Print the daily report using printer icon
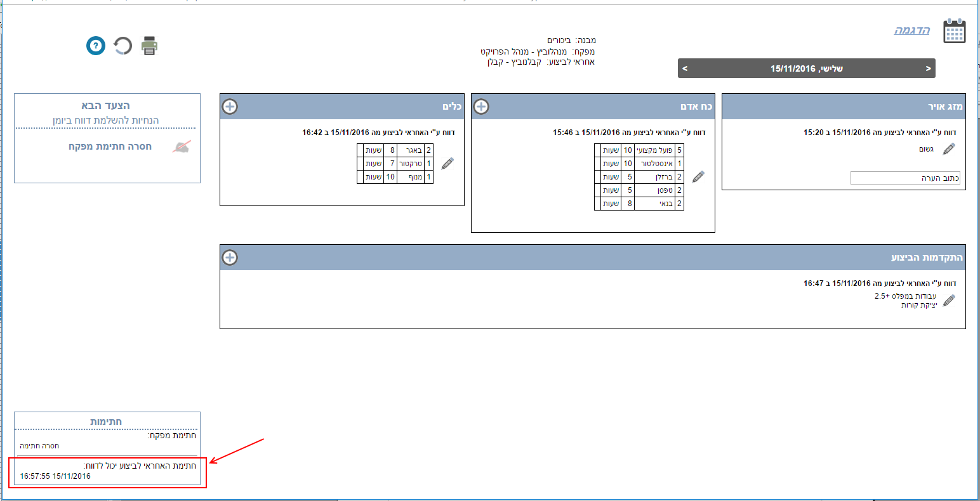This screenshot has width=980, height=501. (149, 46)
